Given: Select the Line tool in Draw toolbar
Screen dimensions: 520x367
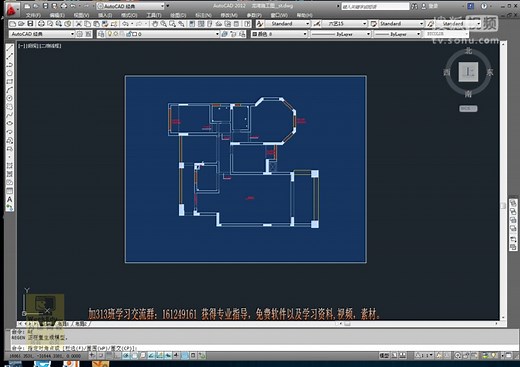Looking at the screenshot, I should tap(9, 47).
